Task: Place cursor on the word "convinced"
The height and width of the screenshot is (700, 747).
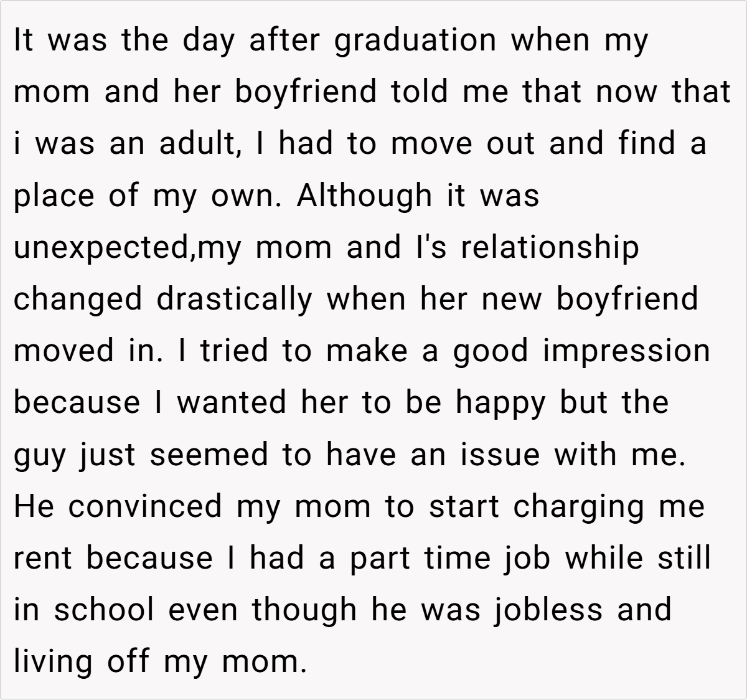Action: pos(144,506)
